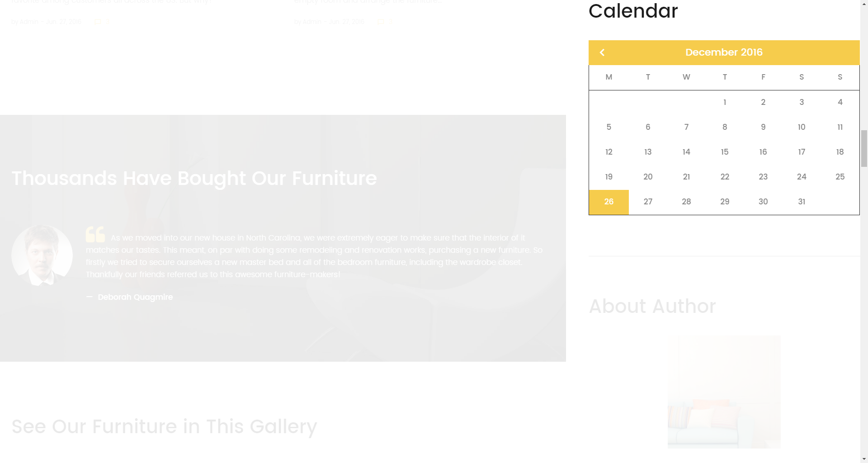Viewport: 868px width, 463px height.
Task: Click the vertical page scrollbar thumb
Action: 864,148
